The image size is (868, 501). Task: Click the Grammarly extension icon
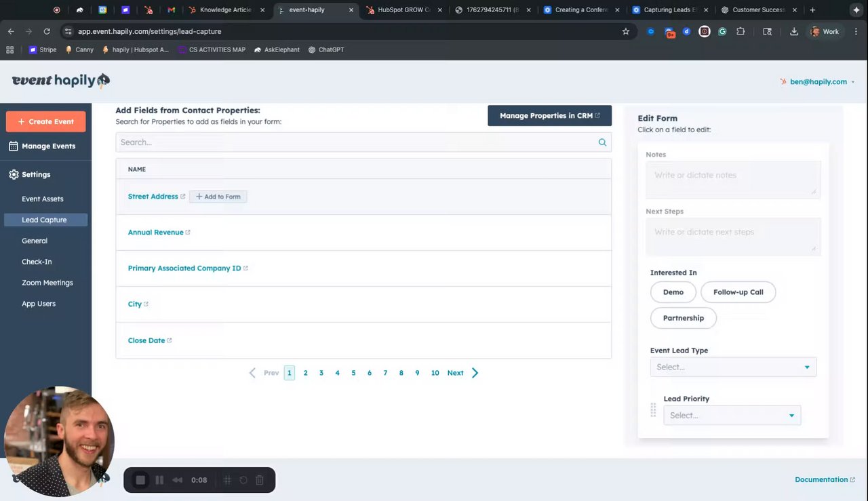click(722, 31)
